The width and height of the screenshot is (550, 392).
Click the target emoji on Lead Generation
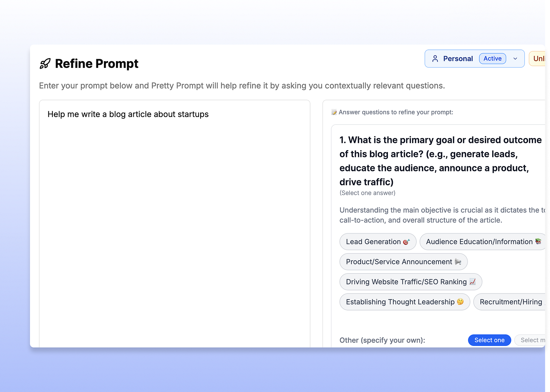(x=406, y=242)
